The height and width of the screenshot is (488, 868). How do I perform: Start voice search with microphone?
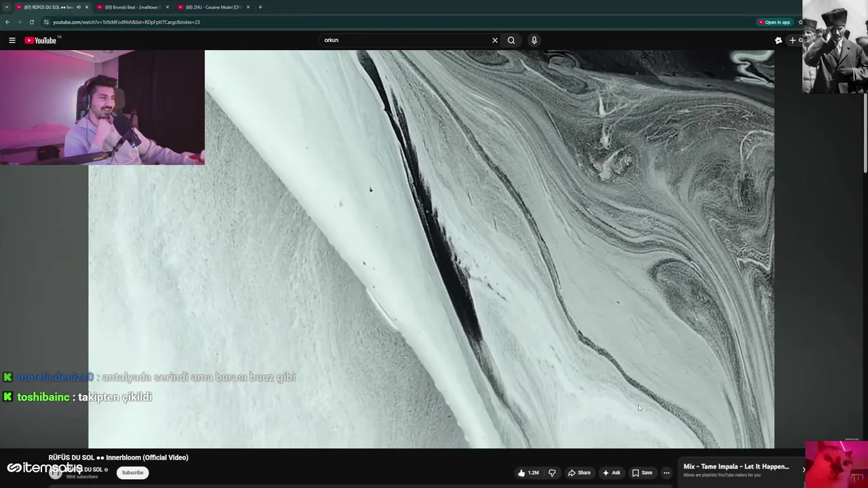534,40
